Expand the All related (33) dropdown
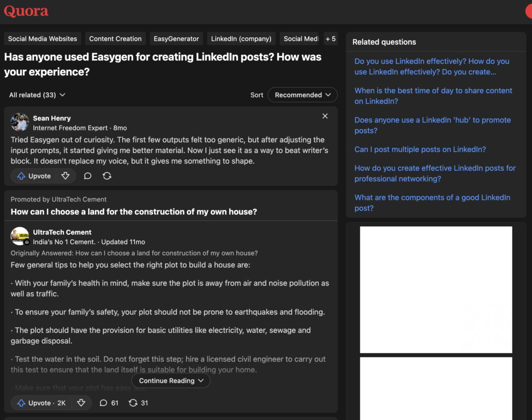The width and height of the screenshot is (532, 420). click(x=37, y=95)
